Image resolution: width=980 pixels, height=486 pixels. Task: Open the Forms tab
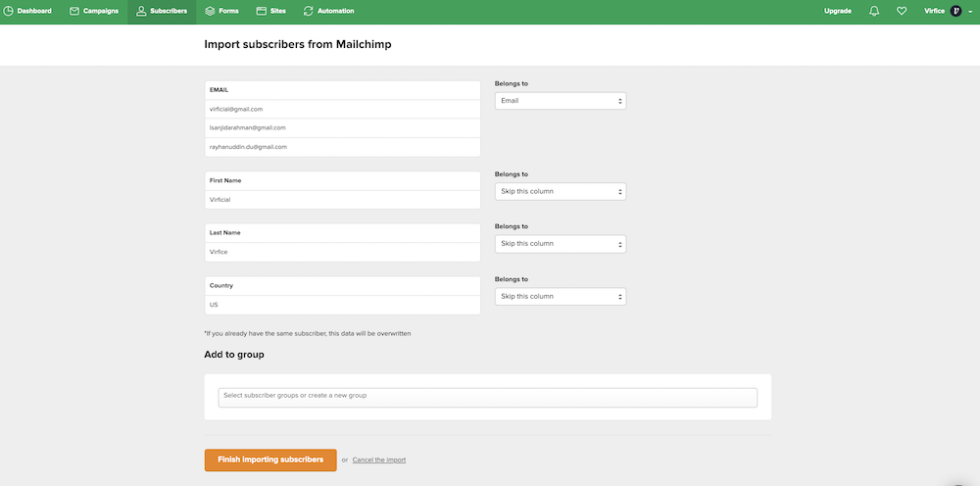point(221,11)
